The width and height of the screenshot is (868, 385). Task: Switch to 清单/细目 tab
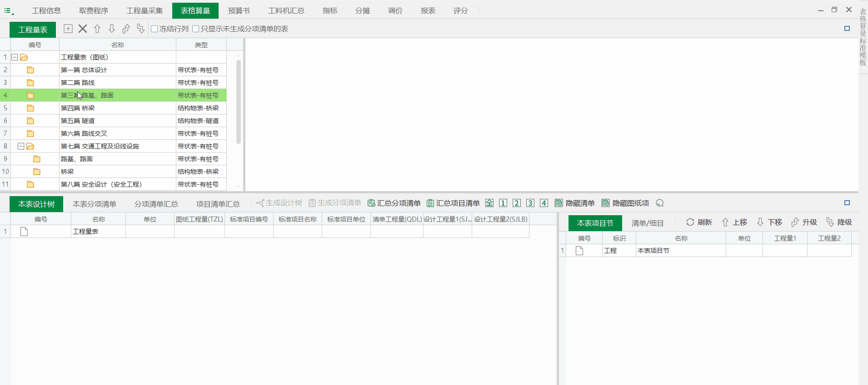click(648, 223)
